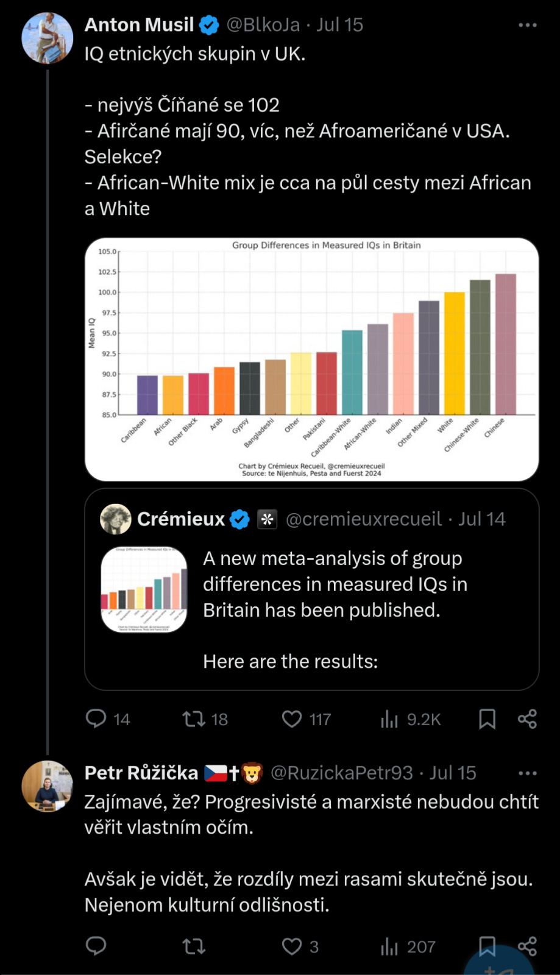Visit the @RuzickaPetr93 profile handle

342,773
